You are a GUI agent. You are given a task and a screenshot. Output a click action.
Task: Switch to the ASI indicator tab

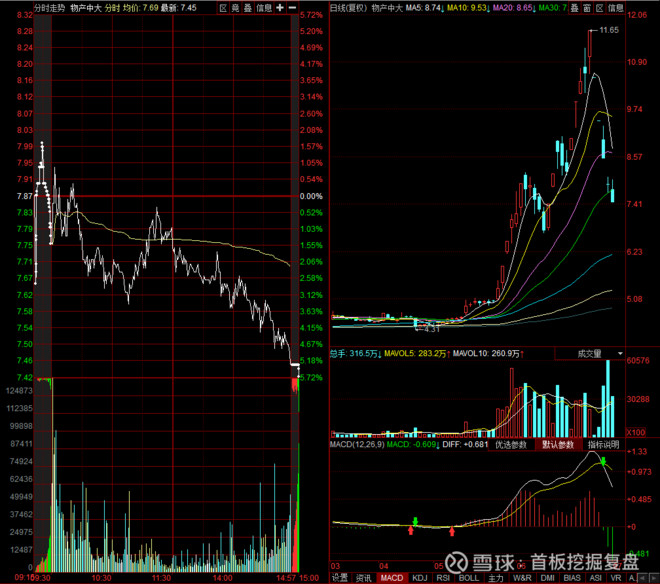point(595,578)
